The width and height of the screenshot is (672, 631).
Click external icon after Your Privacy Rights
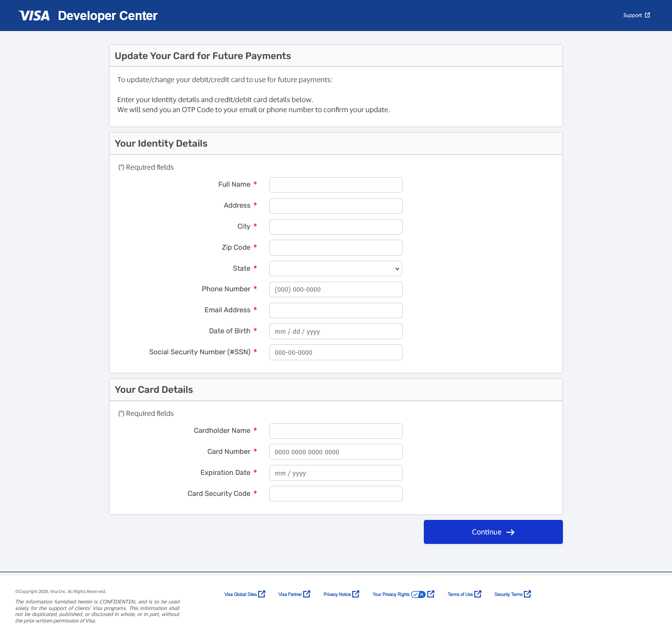[x=431, y=594]
